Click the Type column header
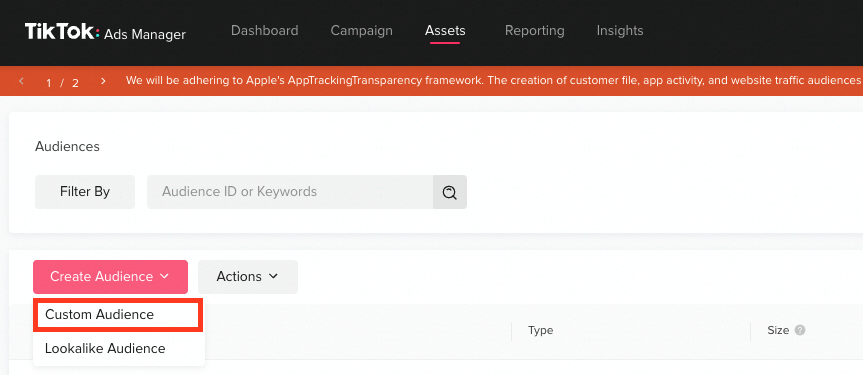 click(540, 330)
